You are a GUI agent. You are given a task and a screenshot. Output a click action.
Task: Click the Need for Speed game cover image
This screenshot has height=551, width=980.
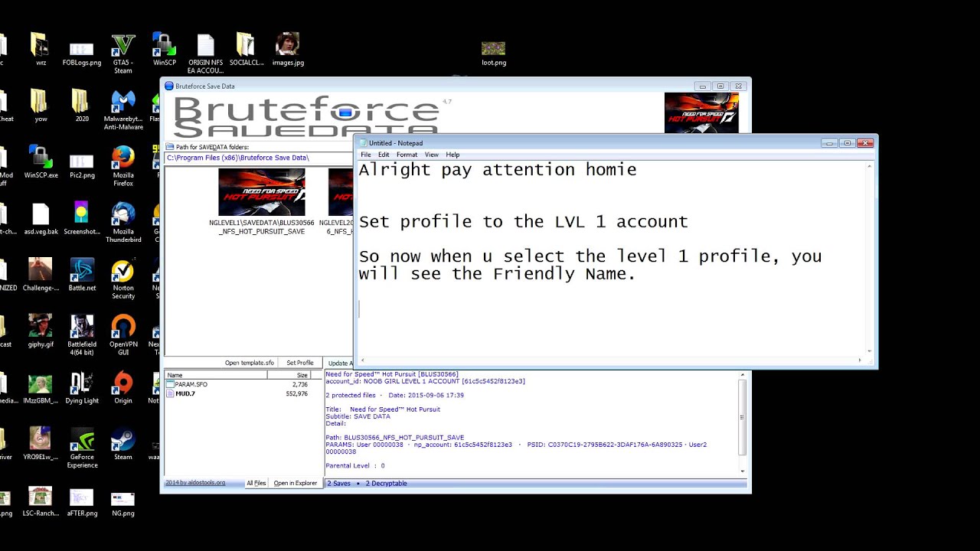click(701, 112)
